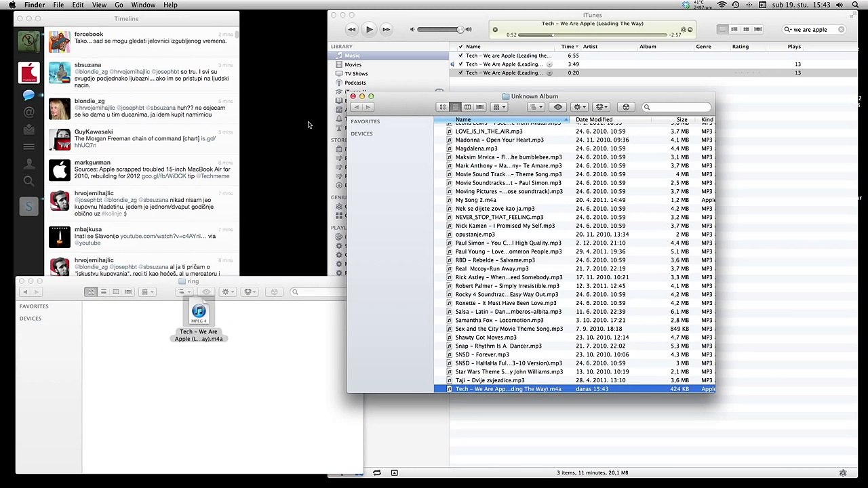This screenshot has width=868, height=488.
Task: Open the Twitter Profile person icon
Action: 28,164
